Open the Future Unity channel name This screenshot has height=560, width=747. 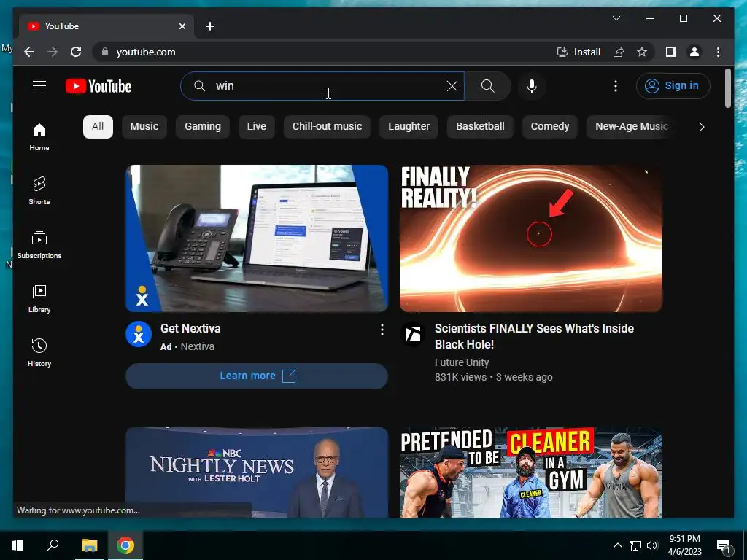(462, 362)
